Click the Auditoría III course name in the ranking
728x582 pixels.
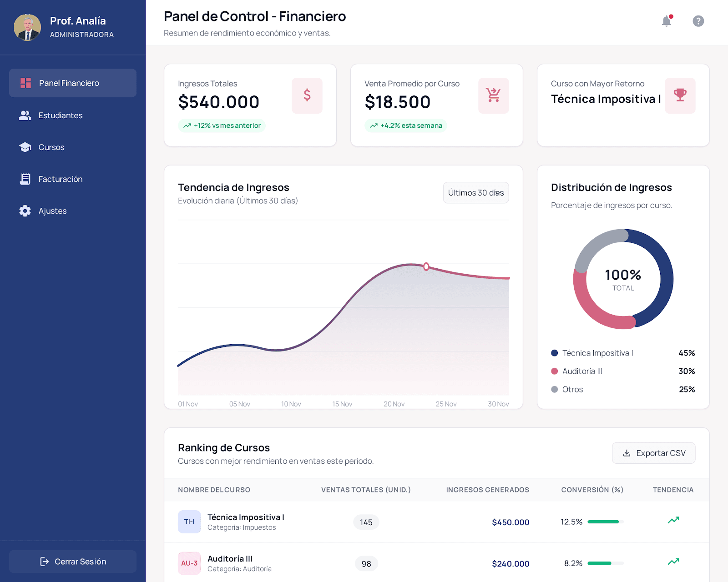[230, 559]
